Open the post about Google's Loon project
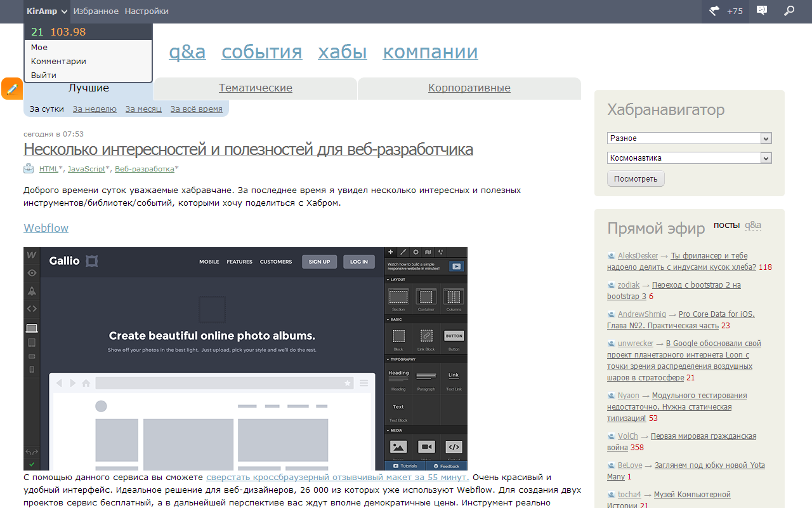The height and width of the screenshot is (508, 812). [684, 361]
